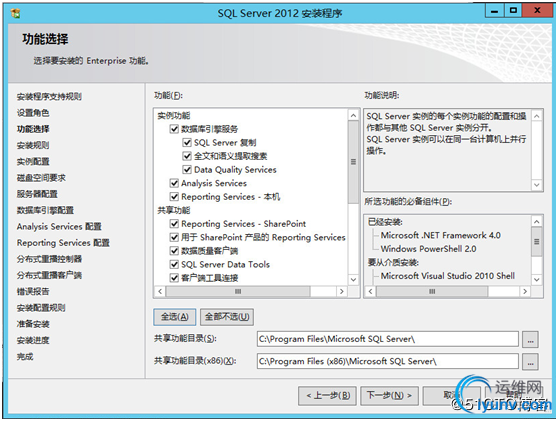The height and width of the screenshot is (421, 558).
Task: Click 错误报告 step in sidebar
Action: (x=33, y=291)
